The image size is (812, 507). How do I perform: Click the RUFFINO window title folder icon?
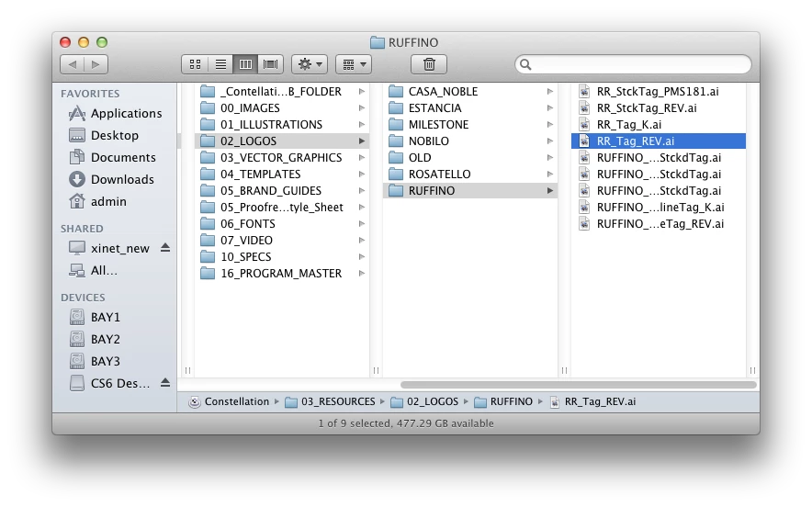pos(378,42)
